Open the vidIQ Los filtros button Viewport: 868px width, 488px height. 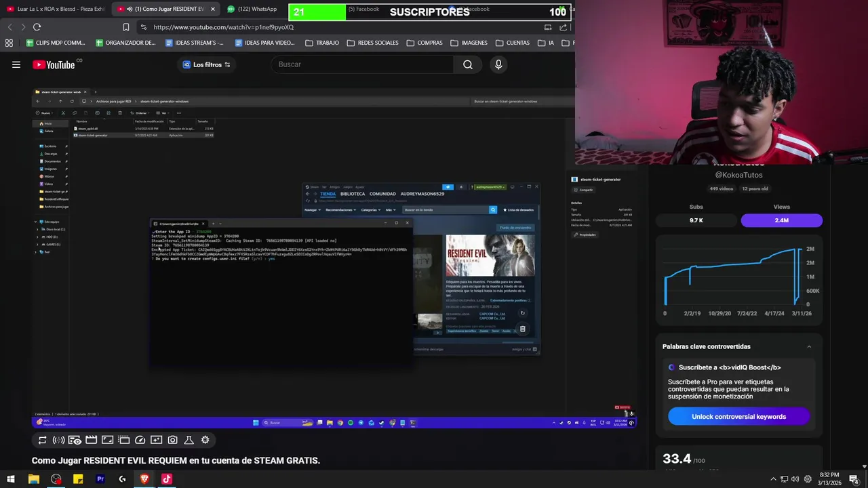coord(206,64)
